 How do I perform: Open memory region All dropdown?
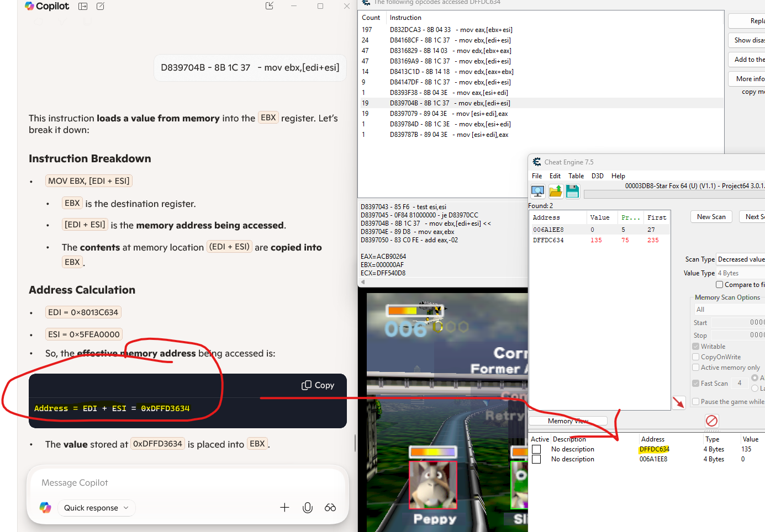point(729,310)
